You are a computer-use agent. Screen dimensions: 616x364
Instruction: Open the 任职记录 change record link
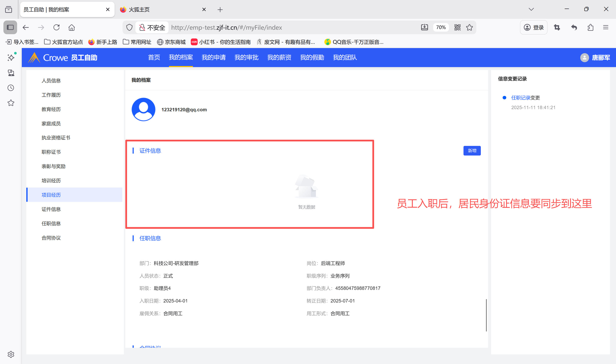click(520, 98)
